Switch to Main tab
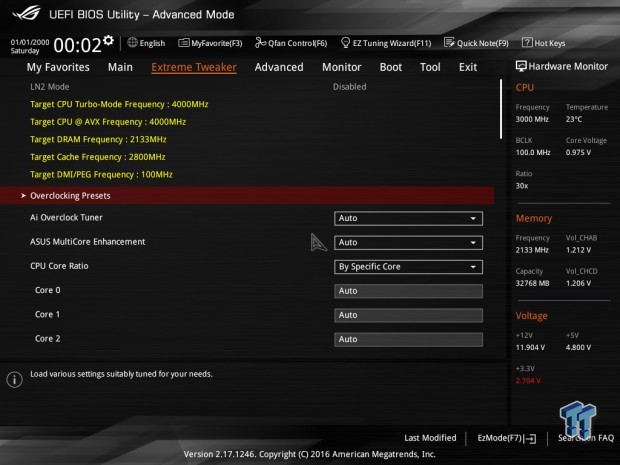This screenshot has width=620, height=465. point(120,67)
